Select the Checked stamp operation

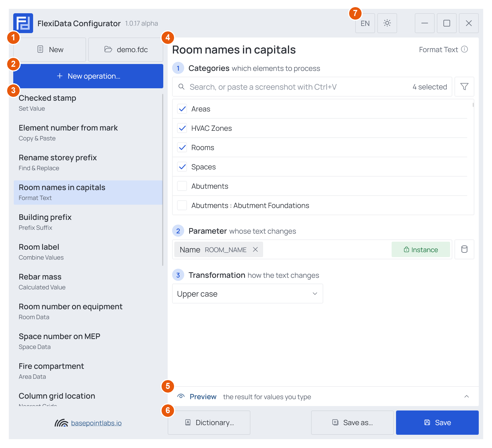pos(88,103)
